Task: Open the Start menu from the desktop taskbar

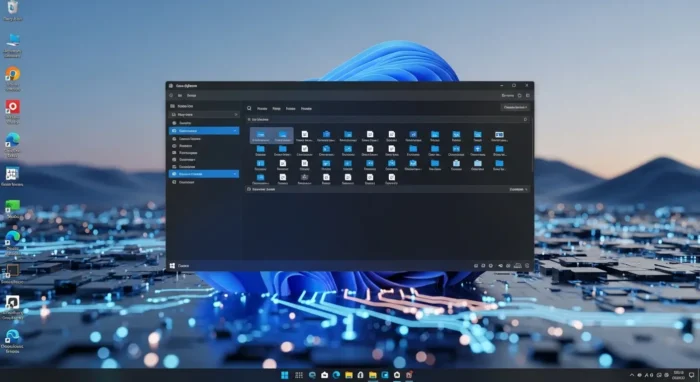Action: (x=284, y=375)
